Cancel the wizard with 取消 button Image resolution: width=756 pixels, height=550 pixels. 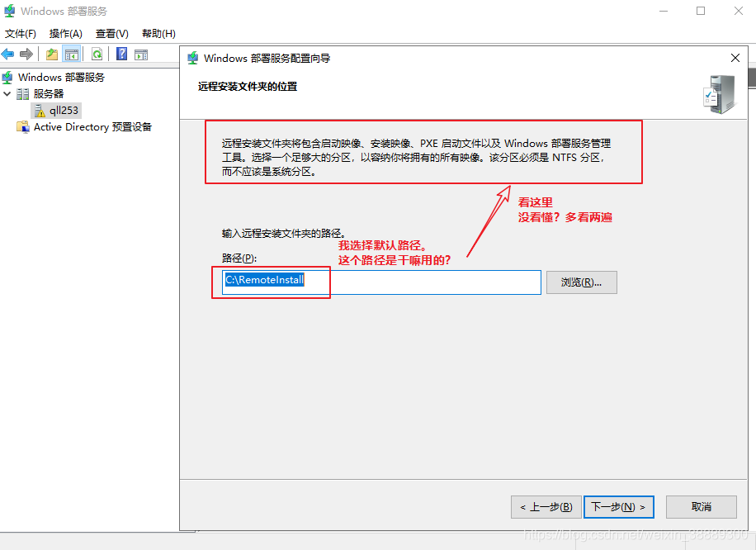pyautogui.click(x=701, y=507)
